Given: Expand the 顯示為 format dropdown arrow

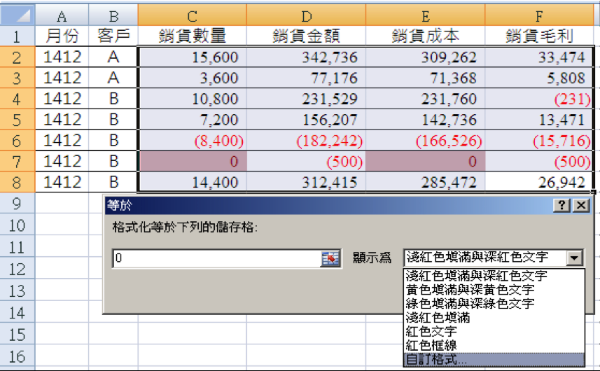Looking at the screenshot, I should pyautogui.click(x=574, y=258).
